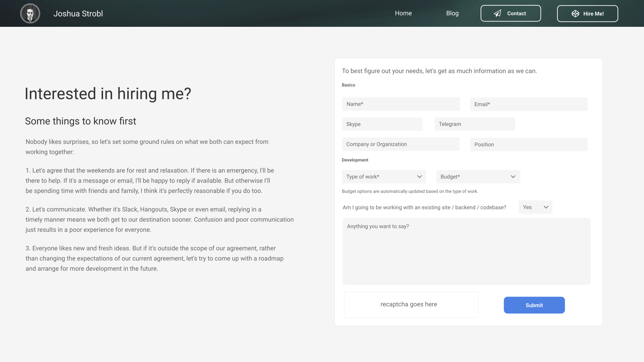644x362 pixels.
Task: Focus the Name* input field
Action: coord(401,104)
